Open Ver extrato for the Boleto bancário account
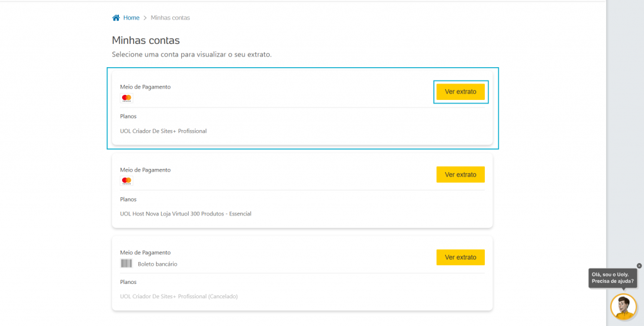Image resolution: width=644 pixels, height=326 pixels. [460, 258]
